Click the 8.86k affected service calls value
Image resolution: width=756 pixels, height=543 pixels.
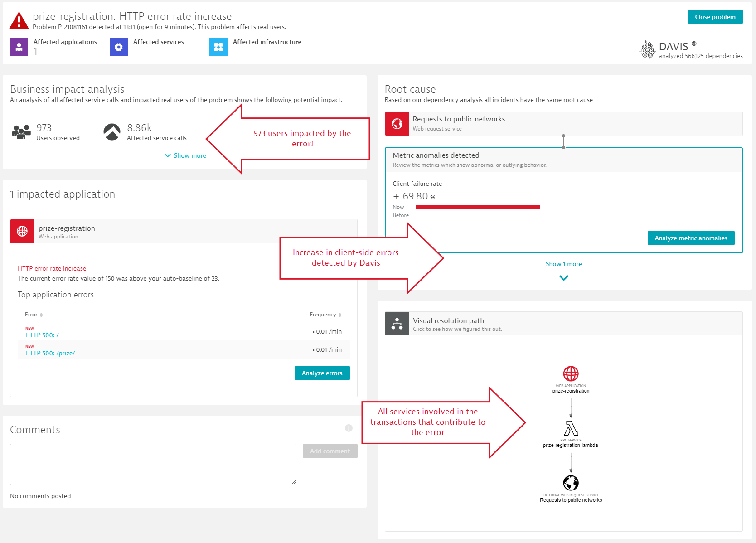(140, 128)
